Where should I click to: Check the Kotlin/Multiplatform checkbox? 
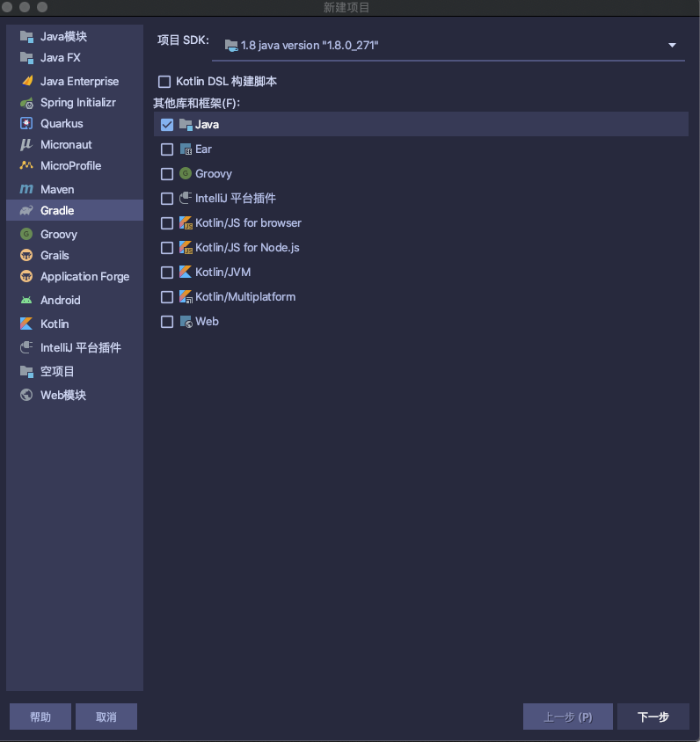(167, 296)
